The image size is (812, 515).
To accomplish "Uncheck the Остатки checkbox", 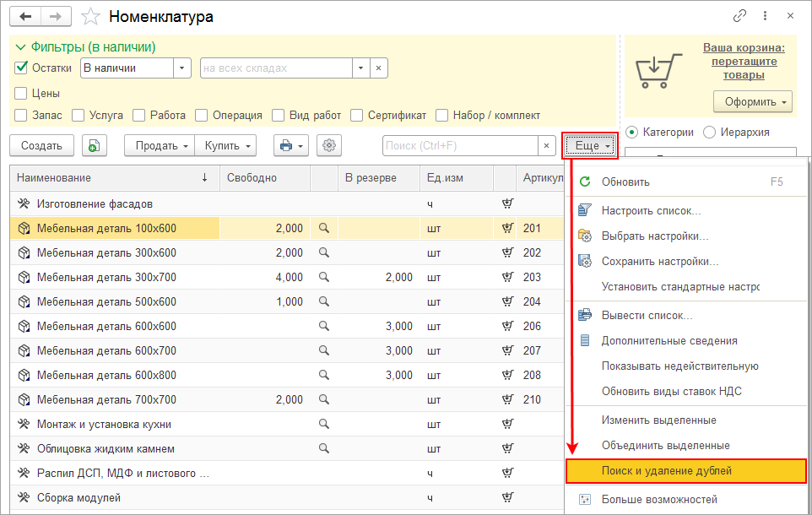I will 21,68.
